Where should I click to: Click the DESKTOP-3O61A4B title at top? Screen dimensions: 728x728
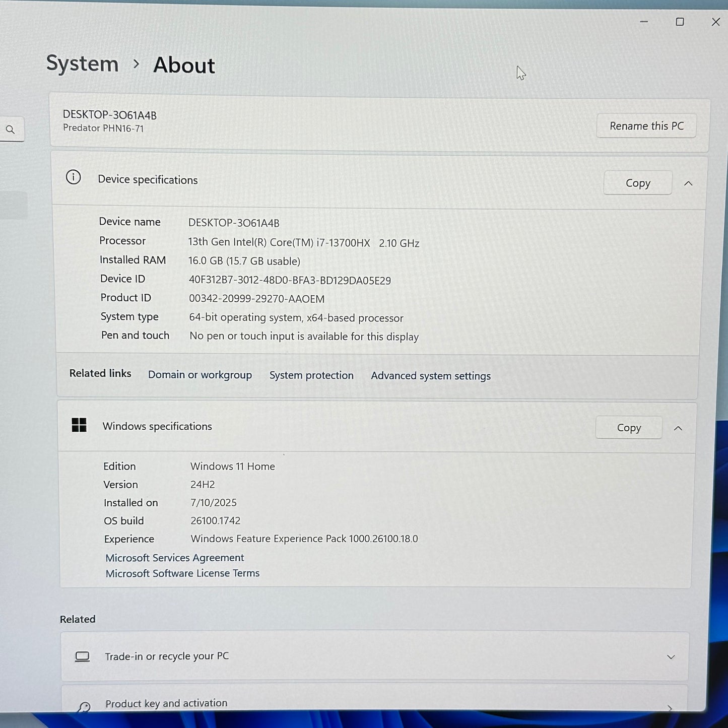pos(110,115)
